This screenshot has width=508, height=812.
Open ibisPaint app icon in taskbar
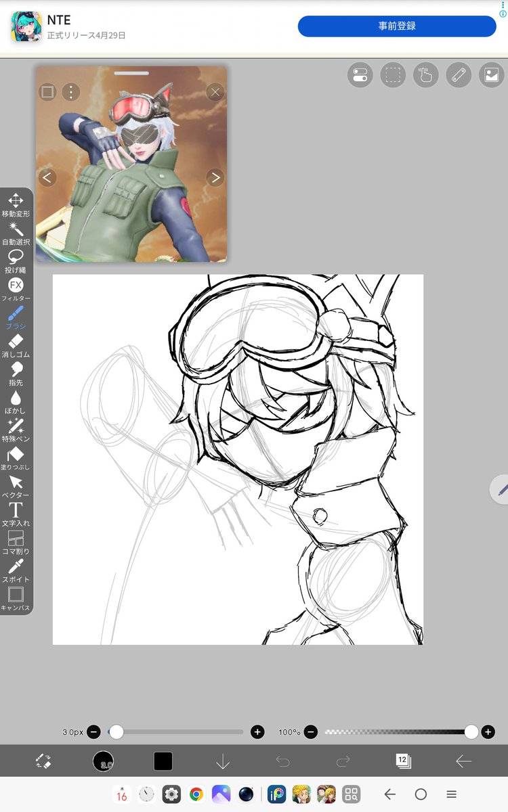click(276, 794)
